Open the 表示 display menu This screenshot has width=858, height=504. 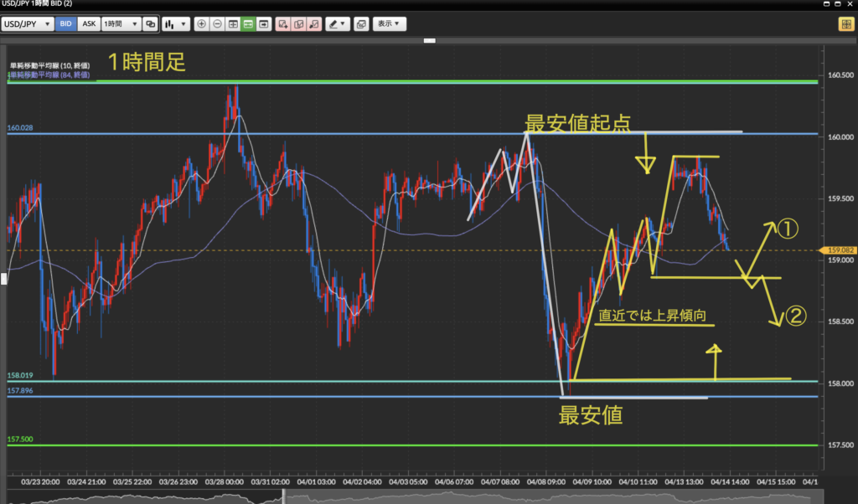(x=389, y=24)
